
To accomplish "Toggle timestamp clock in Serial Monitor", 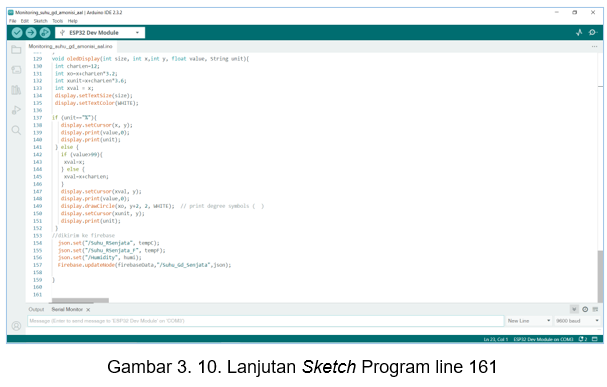I will (585, 309).
